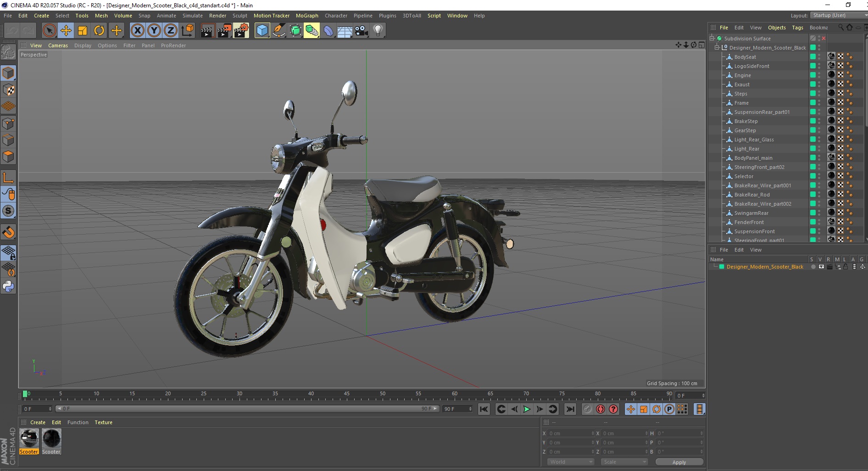This screenshot has width=868, height=471.
Task: Open the viewport Display menu
Action: (x=83, y=45)
